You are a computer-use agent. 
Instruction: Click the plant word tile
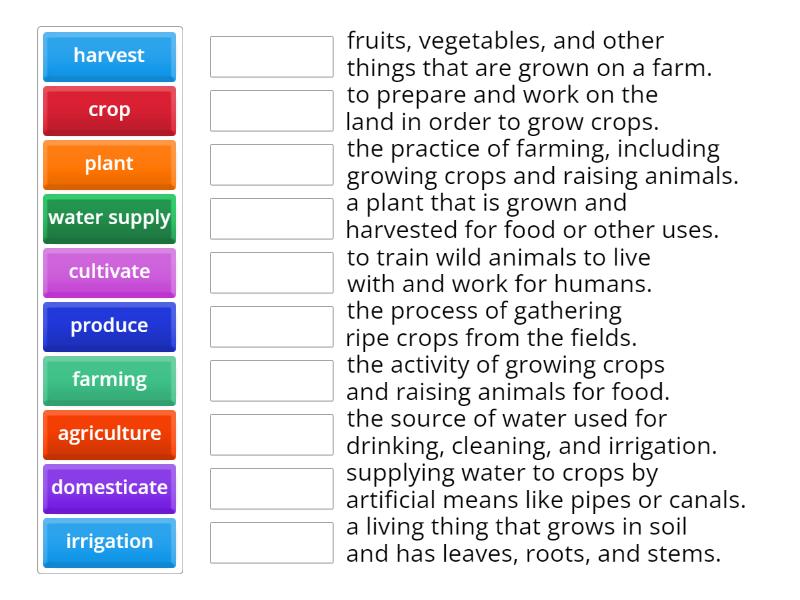(x=109, y=165)
